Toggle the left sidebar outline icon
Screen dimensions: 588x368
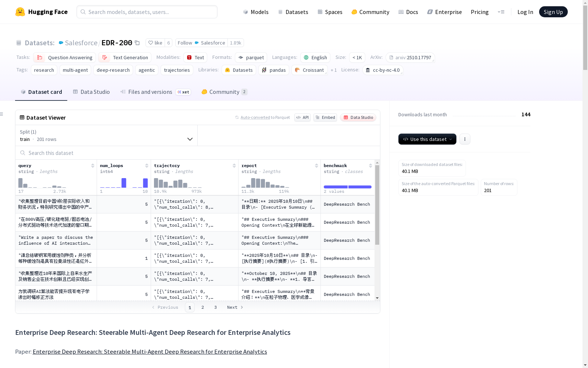(2, 114)
